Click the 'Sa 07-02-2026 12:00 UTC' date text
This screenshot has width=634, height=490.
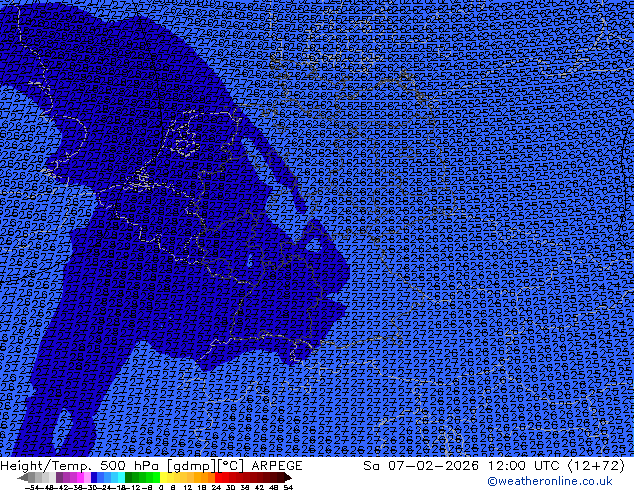[463, 466]
